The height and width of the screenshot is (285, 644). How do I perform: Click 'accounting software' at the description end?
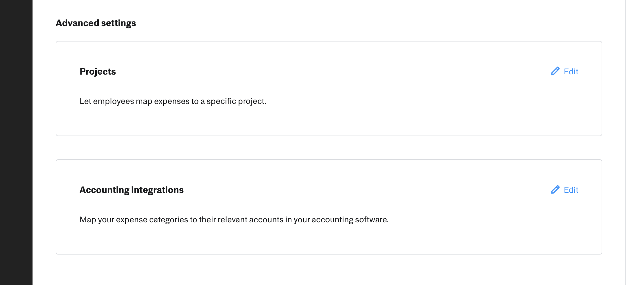click(x=350, y=220)
